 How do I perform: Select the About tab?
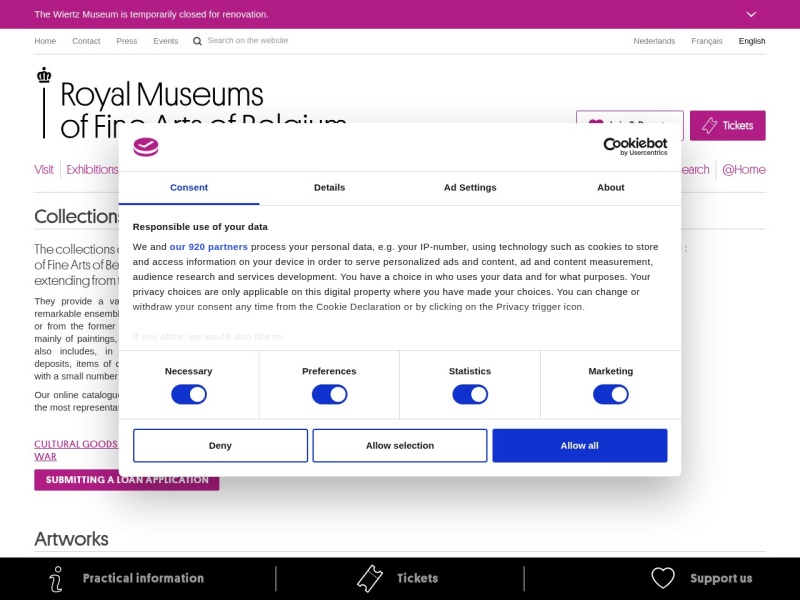point(611,188)
